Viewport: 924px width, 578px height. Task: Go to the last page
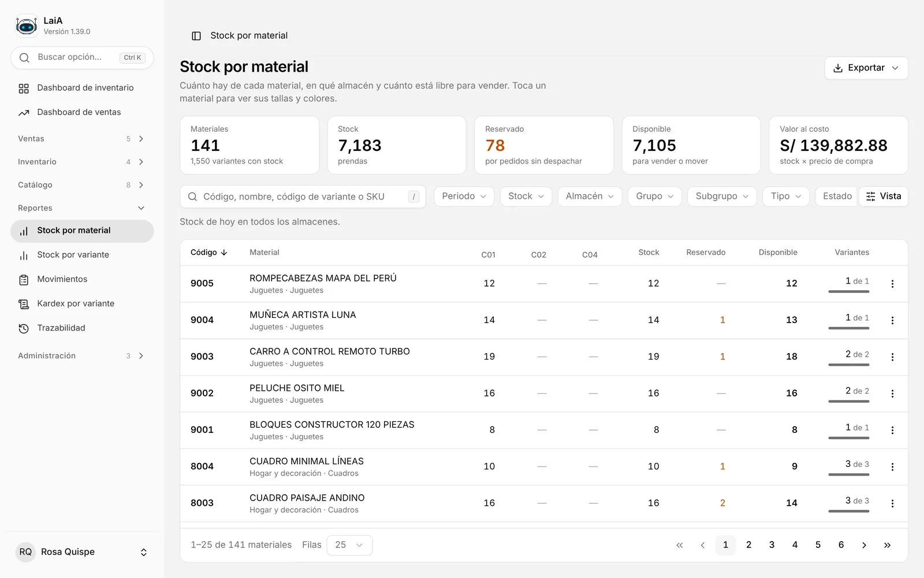pyautogui.click(x=887, y=545)
